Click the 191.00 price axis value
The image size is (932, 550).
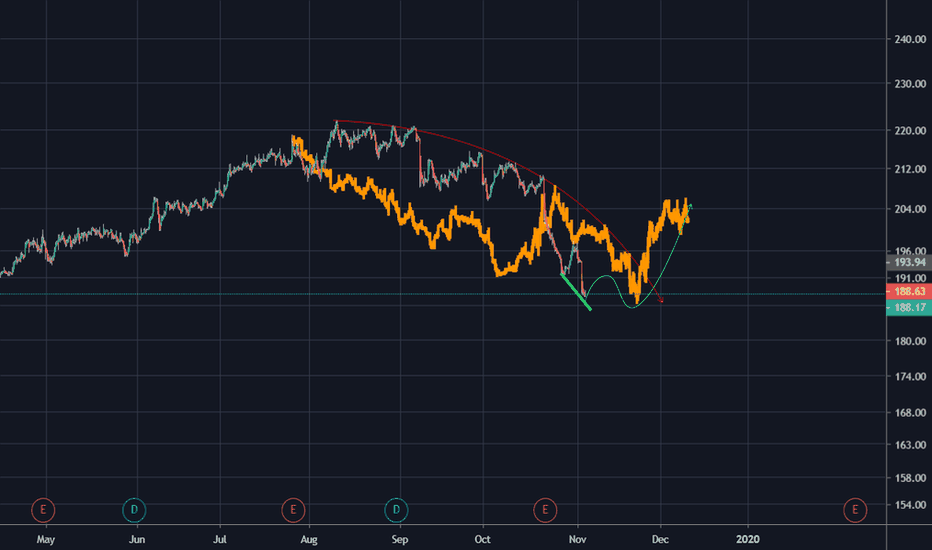coord(910,278)
